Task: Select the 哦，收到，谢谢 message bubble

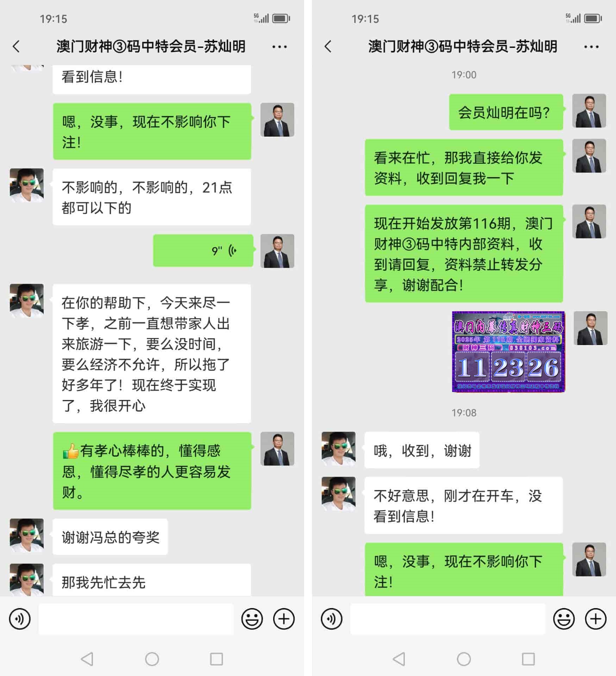Action: [x=422, y=450]
